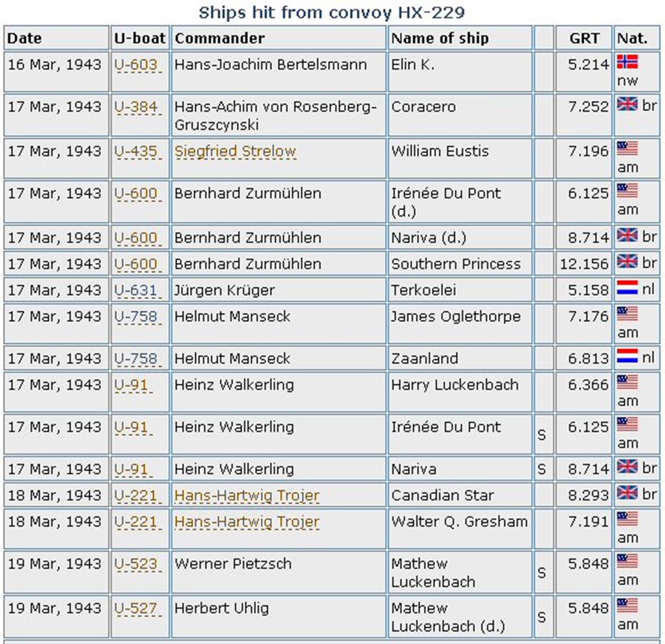This screenshot has height=644, width=665.
Task: Click the American flag in the William Eustis row
Action: [x=627, y=149]
